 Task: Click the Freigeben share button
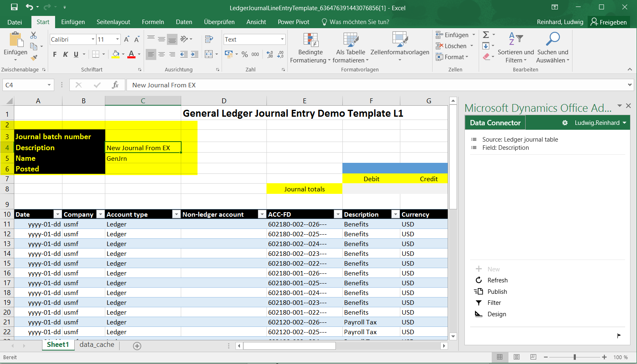tap(608, 22)
